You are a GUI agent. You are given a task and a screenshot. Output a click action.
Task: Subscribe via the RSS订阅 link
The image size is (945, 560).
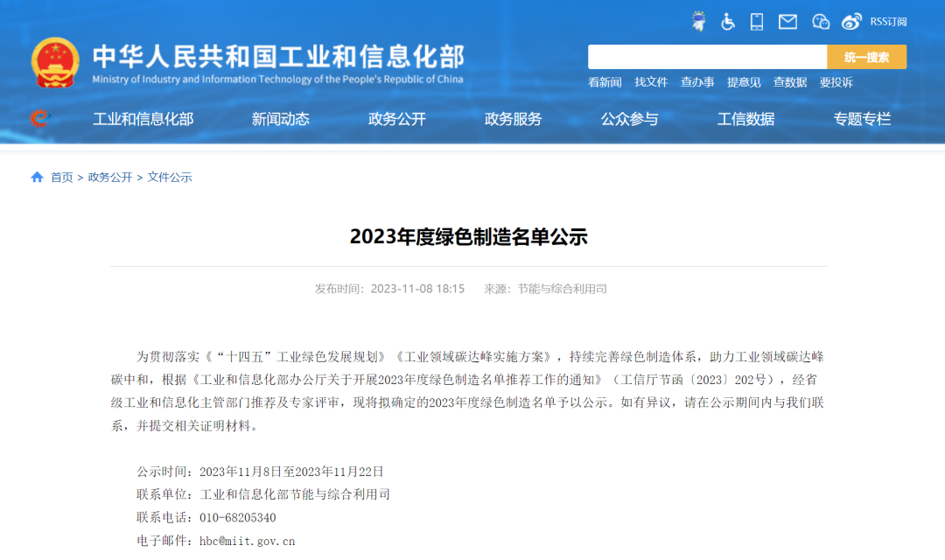pos(889,21)
